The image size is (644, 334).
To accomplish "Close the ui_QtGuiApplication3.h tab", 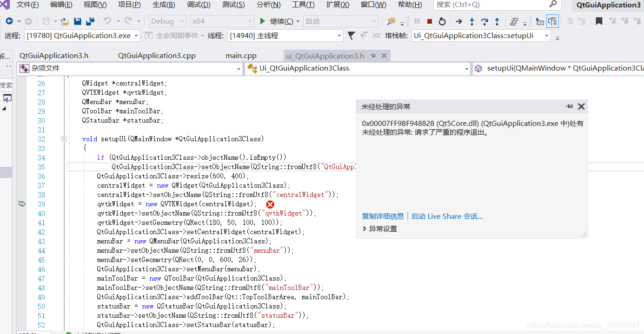I will click(x=384, y=56).
